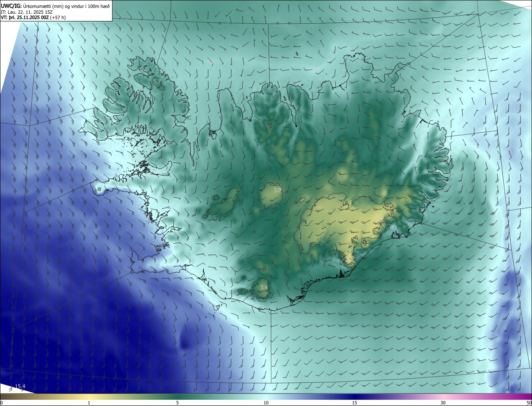Click the color scale label '30'

[443, 403]
